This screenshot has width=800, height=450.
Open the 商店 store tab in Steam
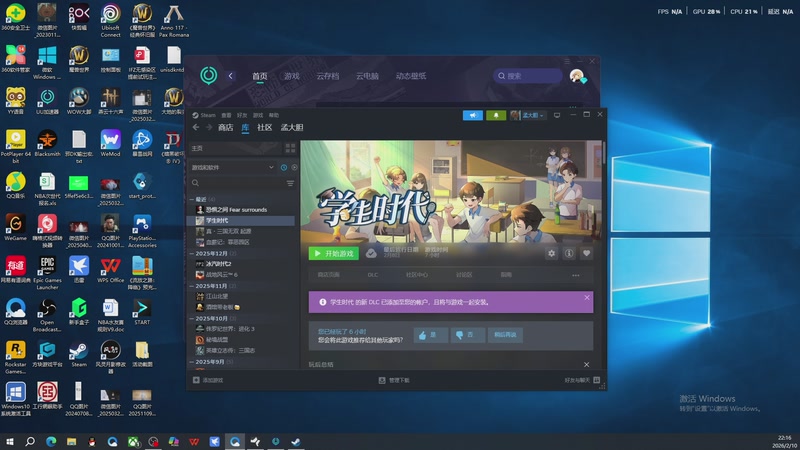click(226, 128)
